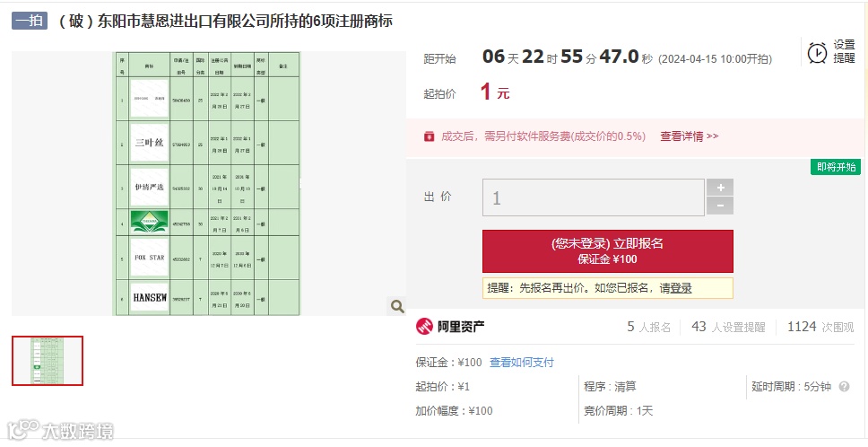The image size is (868, 447).
Task: Click the FOX STAR trademark in table
Action: 150,258
